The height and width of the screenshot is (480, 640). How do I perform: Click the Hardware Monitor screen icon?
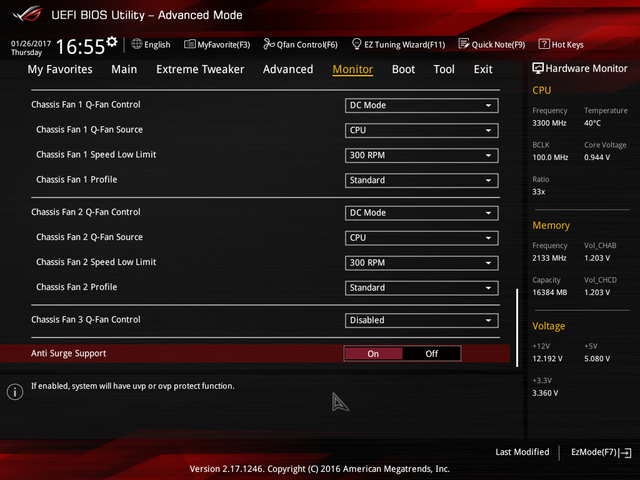click(x=538, y=68)
